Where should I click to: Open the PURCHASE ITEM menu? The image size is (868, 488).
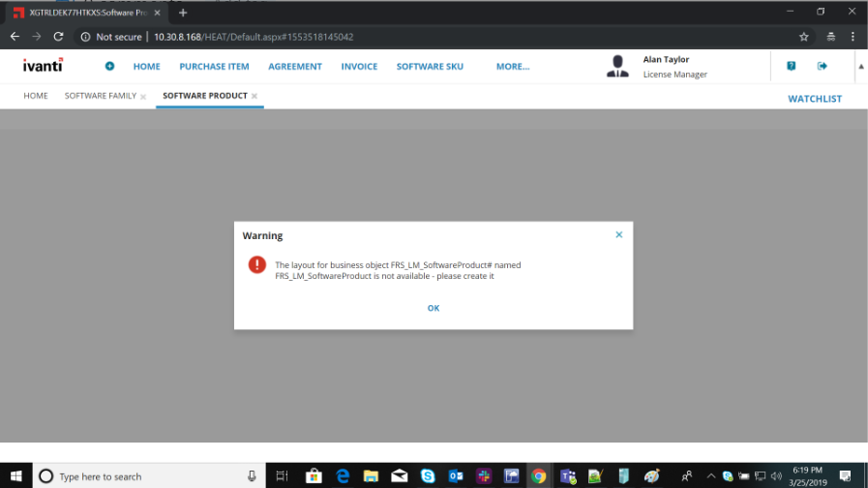(214, 67)
